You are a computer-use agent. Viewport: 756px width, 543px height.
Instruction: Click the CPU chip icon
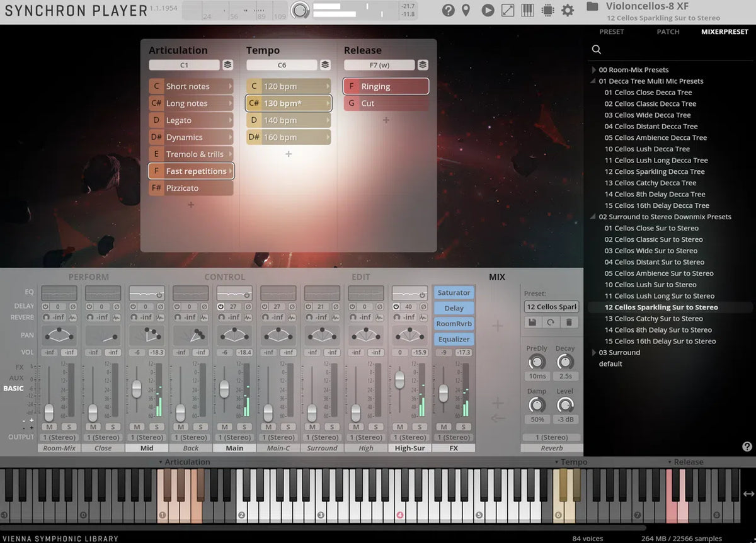pos(547,10)
